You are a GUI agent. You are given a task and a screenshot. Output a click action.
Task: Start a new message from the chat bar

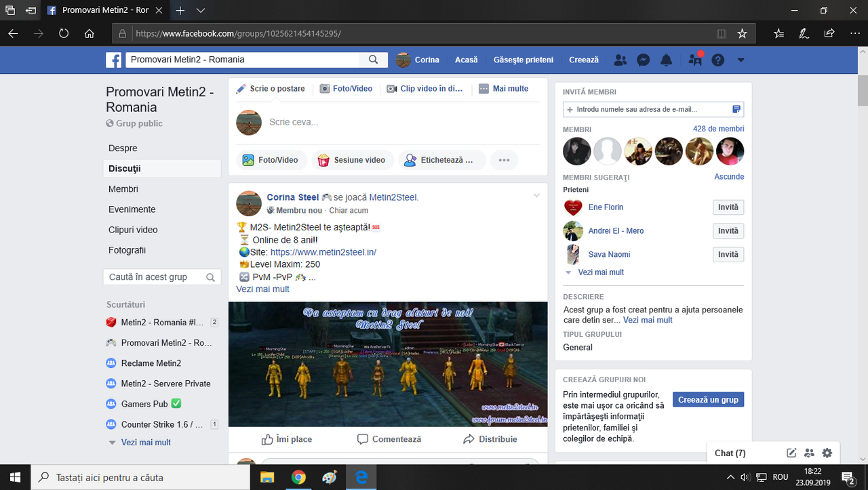tap(791, 453)
